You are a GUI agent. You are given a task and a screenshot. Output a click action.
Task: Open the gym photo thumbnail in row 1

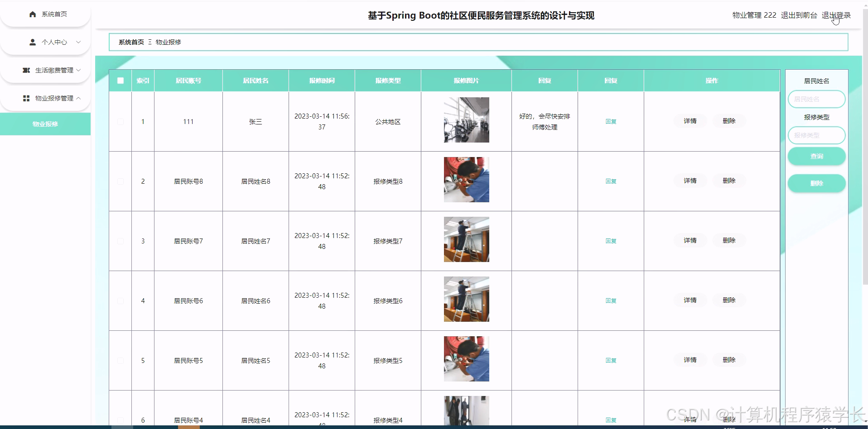pos(466,120)
